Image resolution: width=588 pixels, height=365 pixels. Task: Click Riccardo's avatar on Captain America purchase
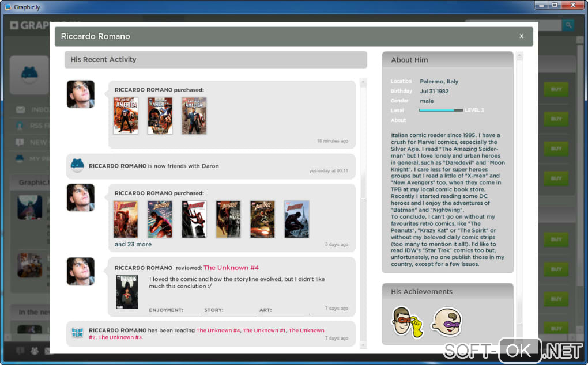[81, 94]
